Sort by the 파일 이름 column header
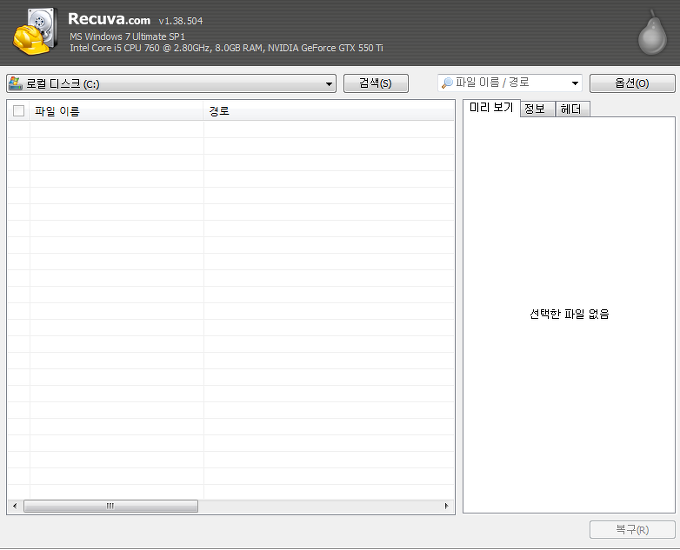Image resolution: width=680 pixels, height=550 pixels. coord(117,111)
